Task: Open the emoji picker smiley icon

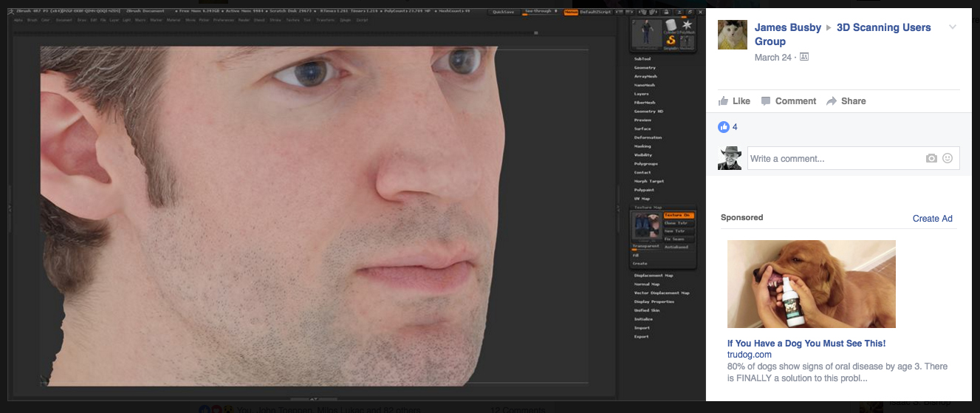Action: [x=948, y=159]
